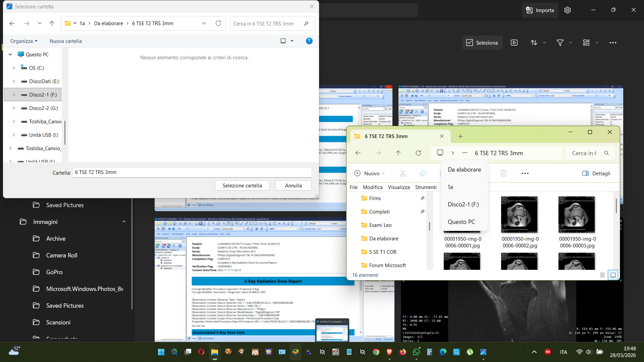644x362 pixels.
Task: Open WhatsApp from the taskbar
Action: pos(416,352)
